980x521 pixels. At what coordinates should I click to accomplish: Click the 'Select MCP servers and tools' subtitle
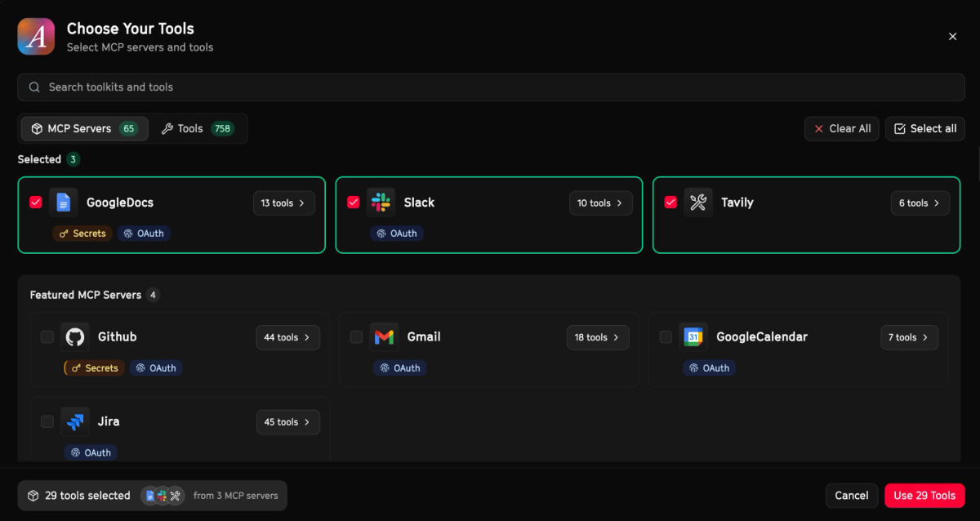point(140,47)
